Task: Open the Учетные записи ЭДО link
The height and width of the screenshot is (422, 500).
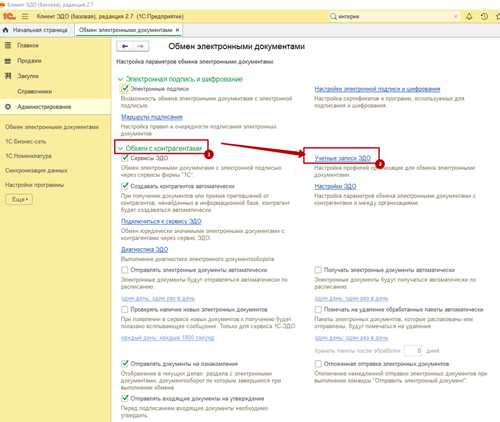Action: coord(343,158)
